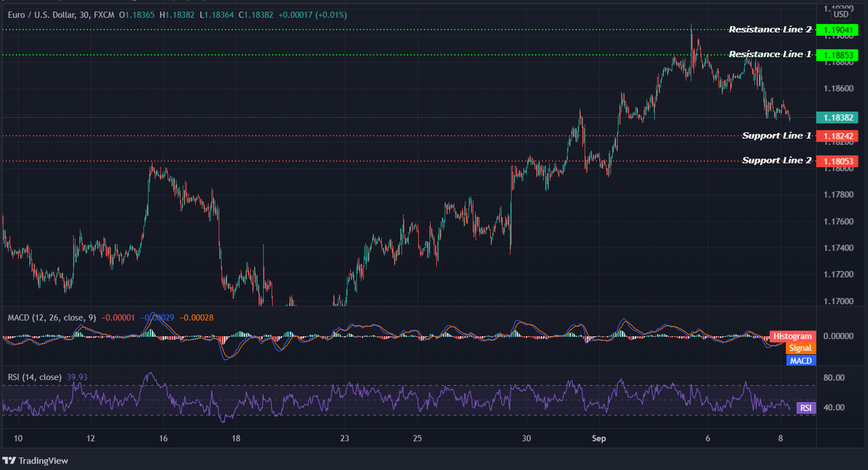Click the 1.18053 red price tag
The width and height of the screenshot is (868, 470).
point(837,161)
